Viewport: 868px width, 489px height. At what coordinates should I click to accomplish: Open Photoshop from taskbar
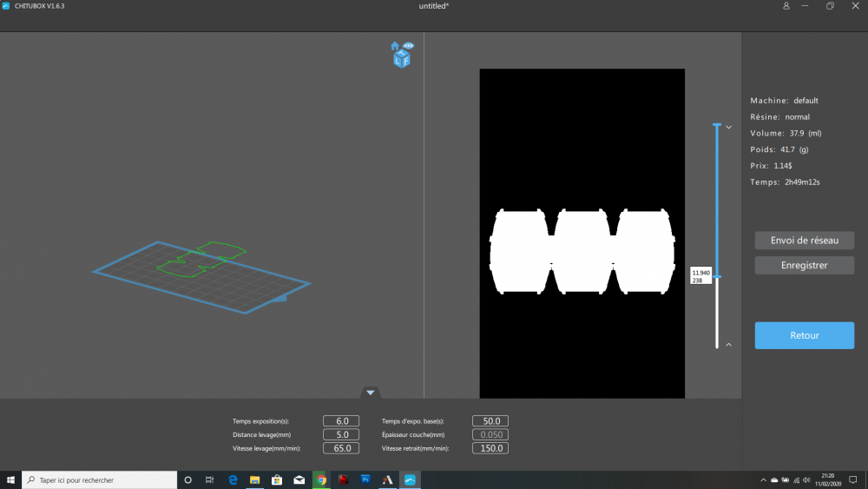(x=365, y=480)
